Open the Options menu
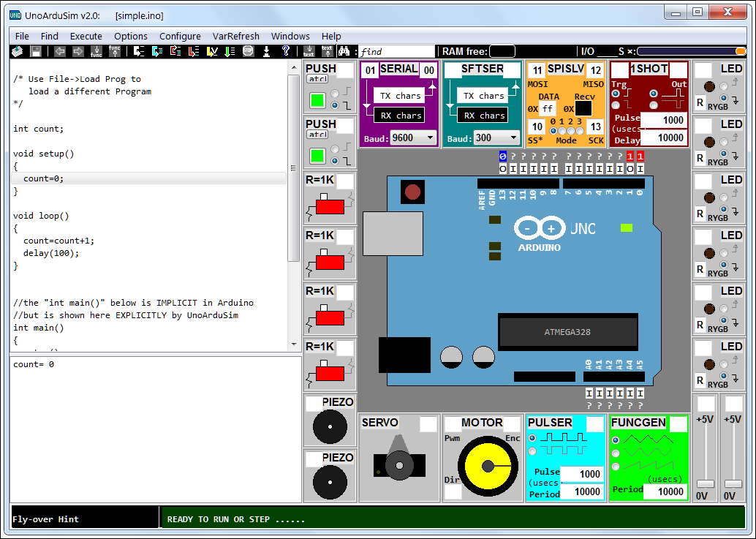 click(x=131, y=36)
